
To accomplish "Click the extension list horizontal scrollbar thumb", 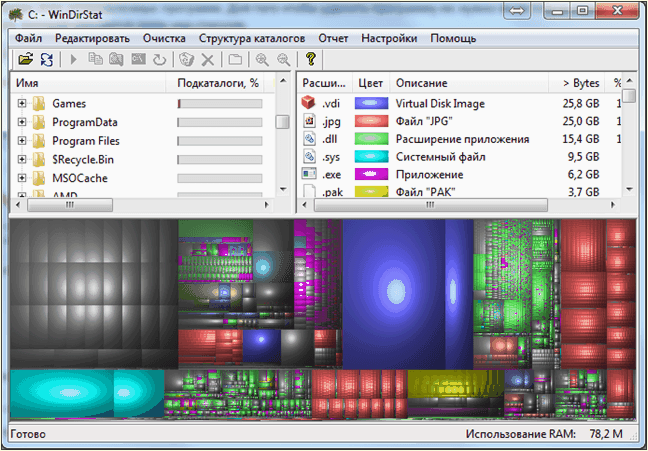I will pyautogui.click(x=431, y=205).
